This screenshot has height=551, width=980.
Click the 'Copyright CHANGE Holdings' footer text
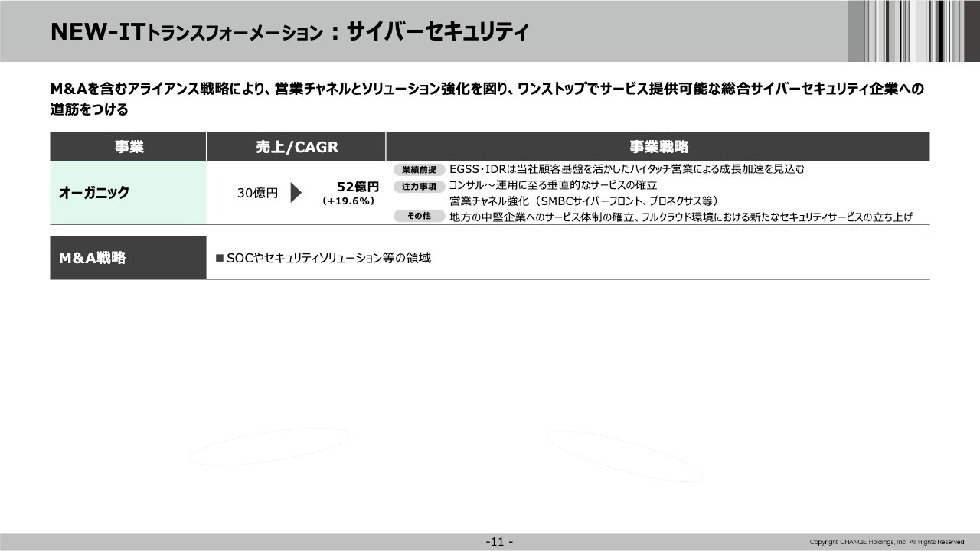click(887, 543)
